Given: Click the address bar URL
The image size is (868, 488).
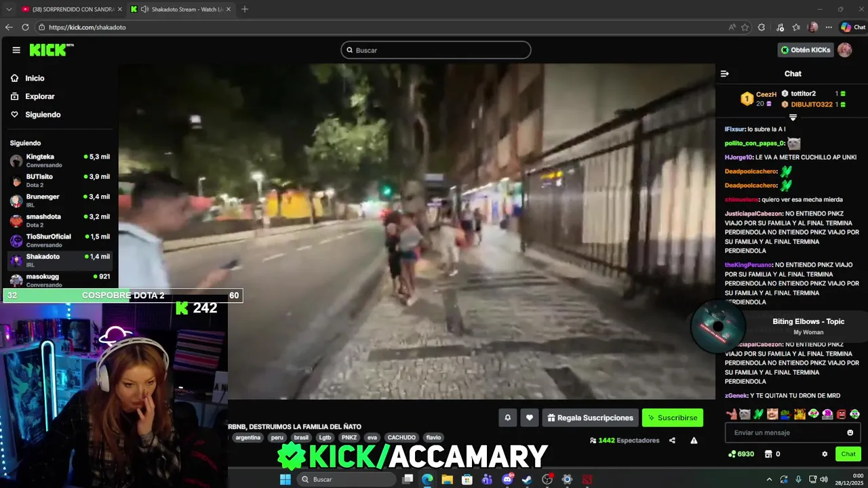Looking at the screenshot, I should (x=87, y=27).
